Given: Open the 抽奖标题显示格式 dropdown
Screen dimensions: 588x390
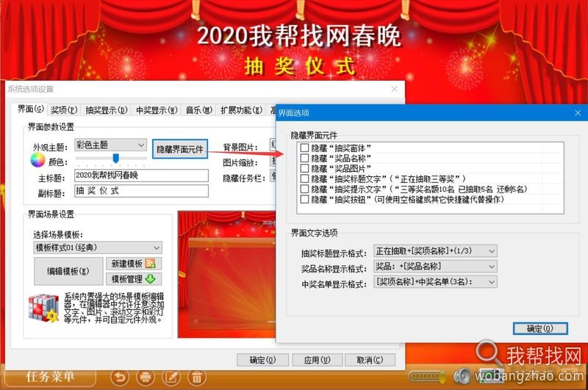Looking at the screenshot, I should click(x=435, y=250).
